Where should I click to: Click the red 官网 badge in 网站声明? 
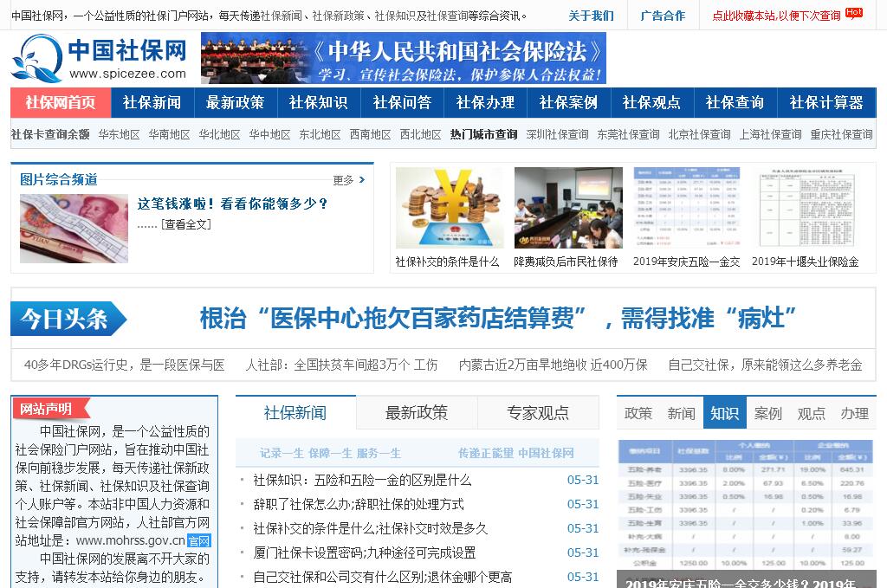click(199, 541)
